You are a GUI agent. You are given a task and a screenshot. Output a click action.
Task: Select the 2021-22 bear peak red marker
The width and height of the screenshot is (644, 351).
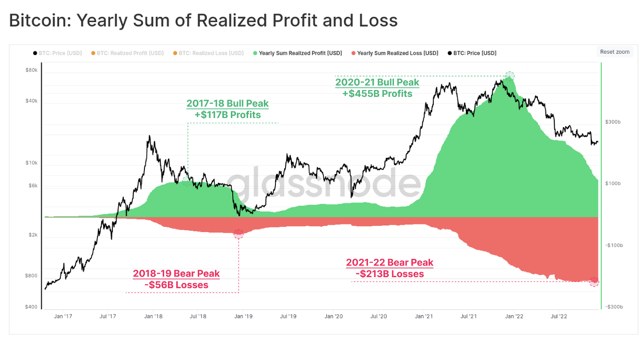click(x=594, y=281)
